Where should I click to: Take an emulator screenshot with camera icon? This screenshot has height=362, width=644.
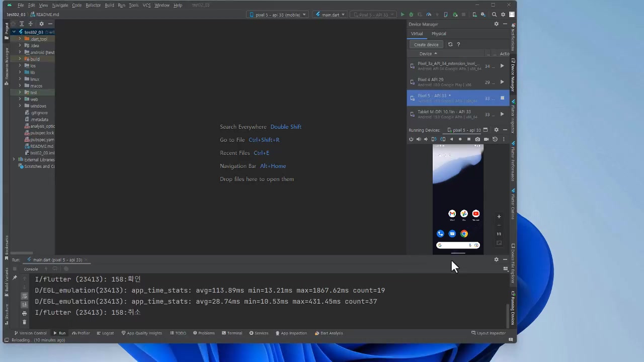pyautogui.click(x=477, y=139)
